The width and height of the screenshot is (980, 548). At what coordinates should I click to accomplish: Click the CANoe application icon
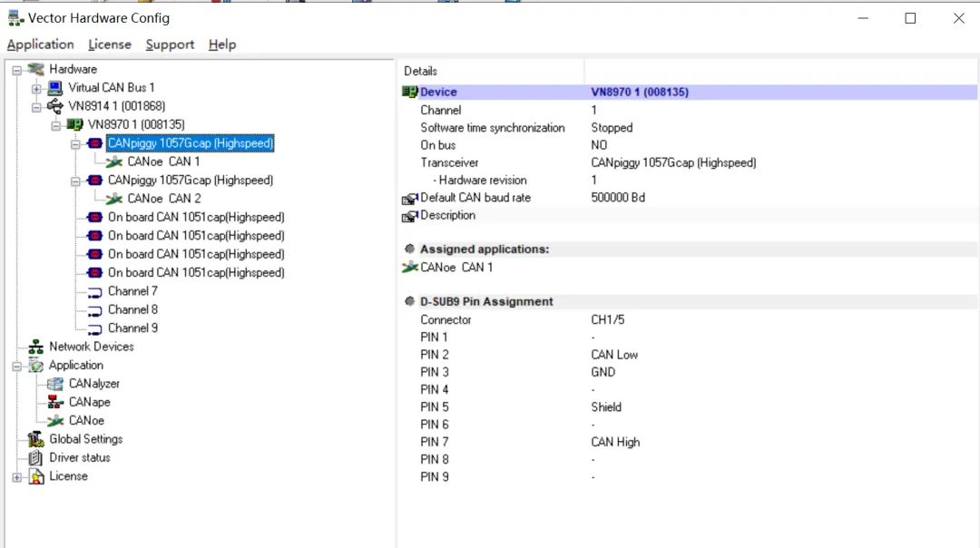click(55, 421)
